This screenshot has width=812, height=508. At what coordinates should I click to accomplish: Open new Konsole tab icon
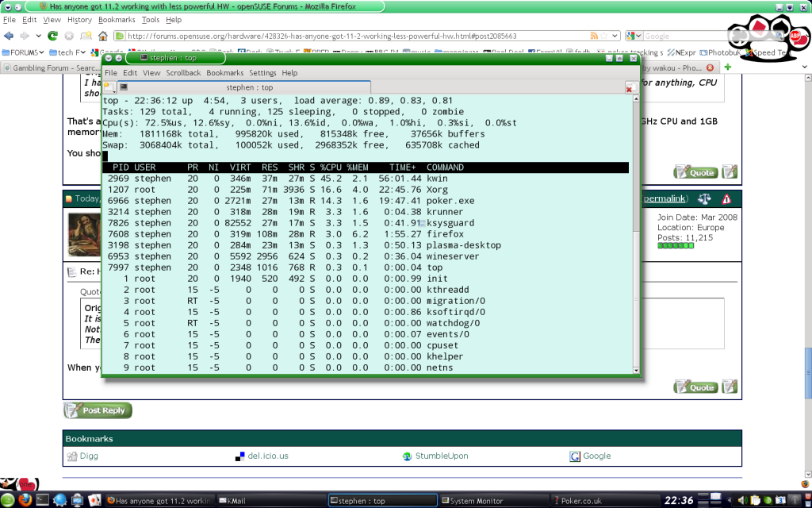click(109, 87)
